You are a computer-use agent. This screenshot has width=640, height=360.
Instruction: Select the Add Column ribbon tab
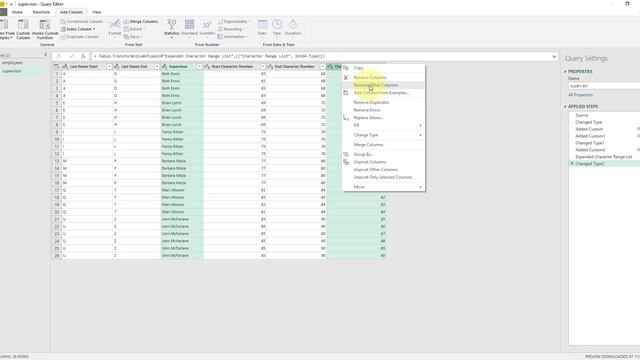click(71, 12)
